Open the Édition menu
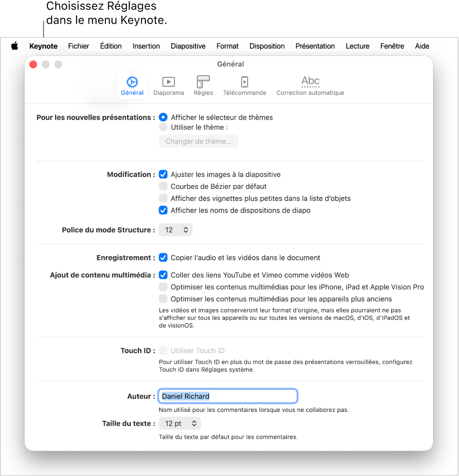The height and width of the screenshot is (476, 459). click(x=111, y=46)
